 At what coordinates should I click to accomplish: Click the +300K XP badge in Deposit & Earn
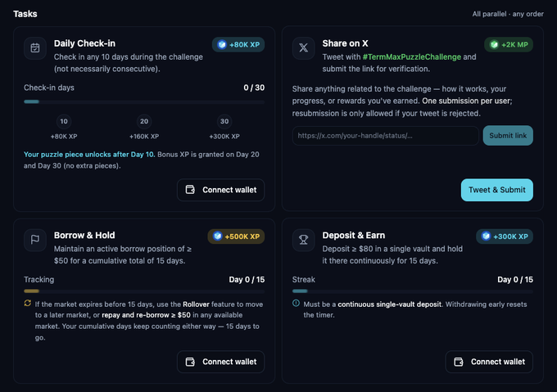click(505, 237)
